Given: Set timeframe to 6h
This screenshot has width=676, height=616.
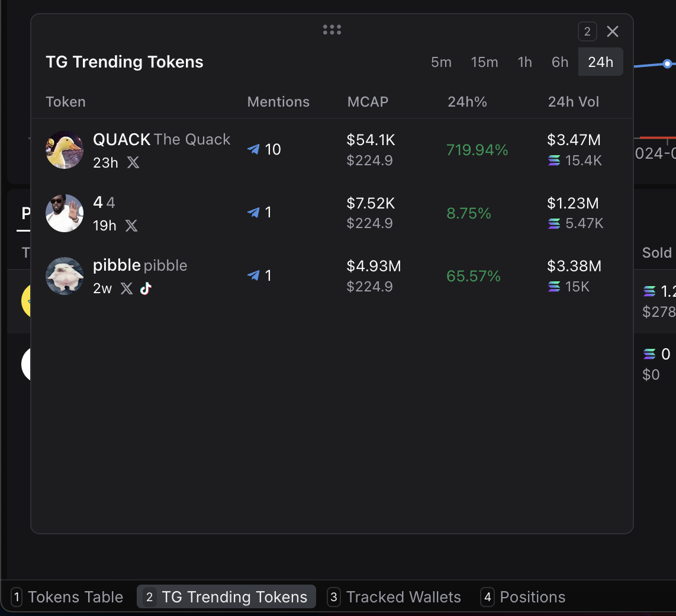Looking at the screenshot, I should 559,62.
